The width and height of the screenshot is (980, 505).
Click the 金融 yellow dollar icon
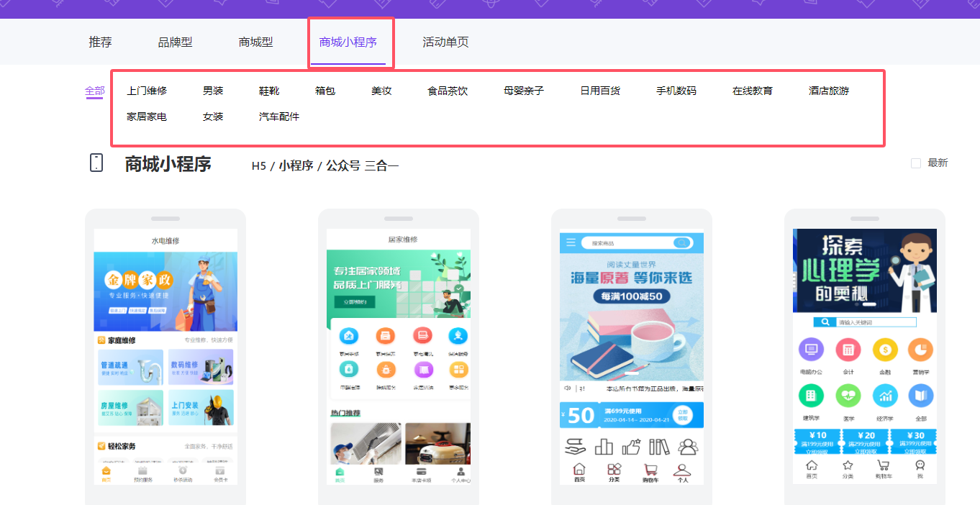tap(884, 350)
